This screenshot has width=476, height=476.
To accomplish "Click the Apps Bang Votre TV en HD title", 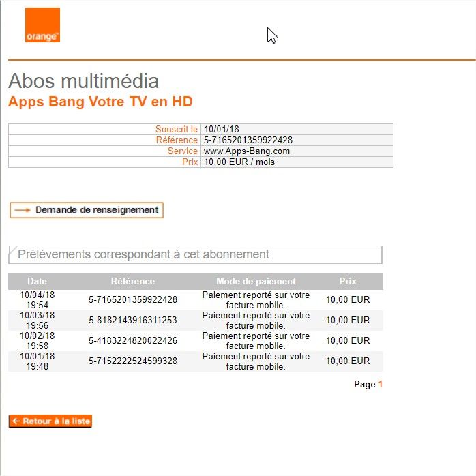I will tap(100, 102).
